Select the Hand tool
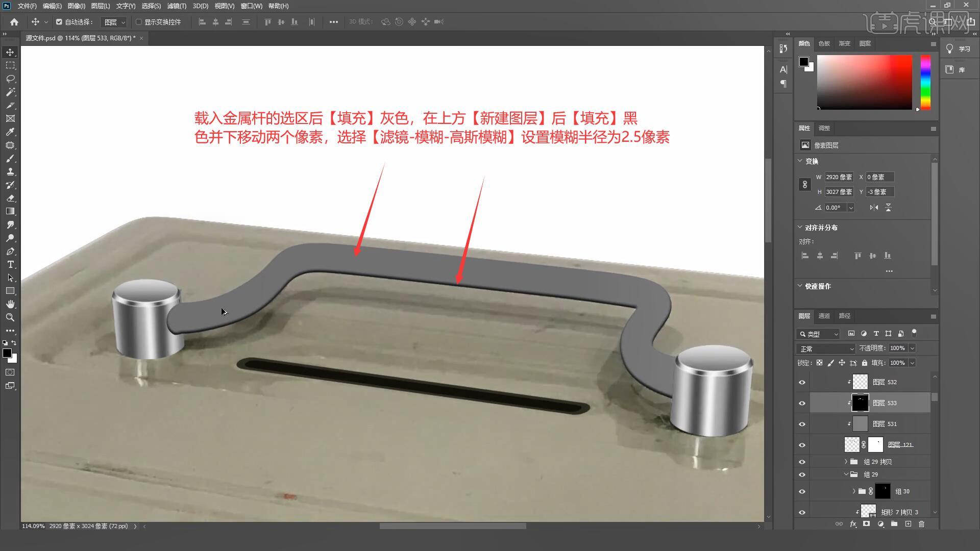The image size is (980, 551). click(x=10, y=304)
